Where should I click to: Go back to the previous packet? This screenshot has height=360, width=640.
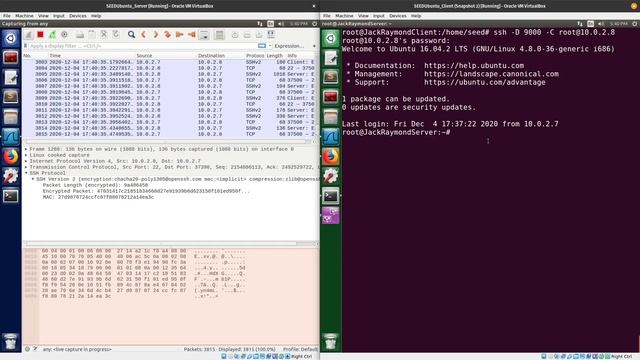pos(143,35)
